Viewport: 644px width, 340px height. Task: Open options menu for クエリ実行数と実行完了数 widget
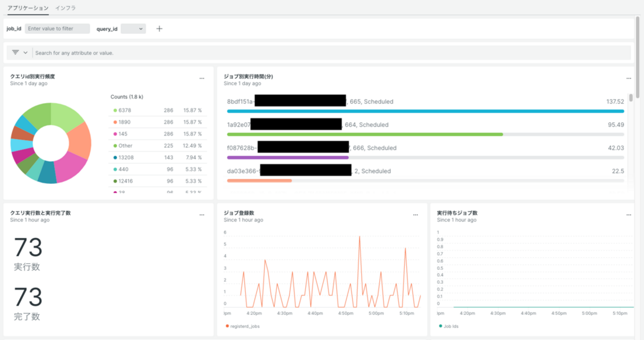click(202, 215)
